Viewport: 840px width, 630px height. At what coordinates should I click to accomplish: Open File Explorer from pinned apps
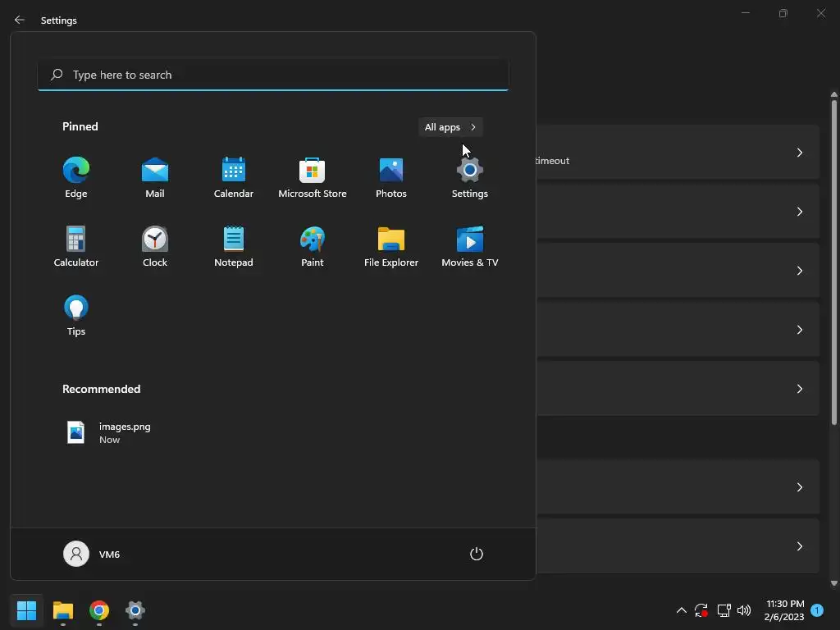pyautogui.click(x=391, y=246)
